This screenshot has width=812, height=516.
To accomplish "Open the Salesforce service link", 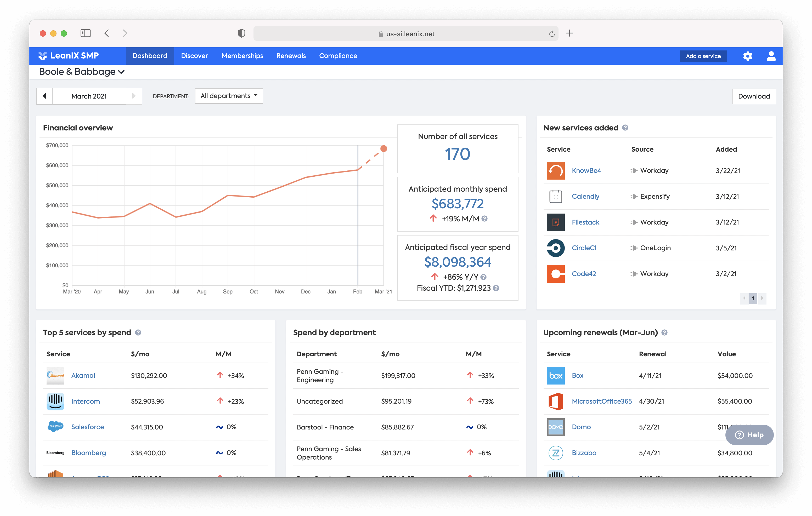I will pos(87,427).
